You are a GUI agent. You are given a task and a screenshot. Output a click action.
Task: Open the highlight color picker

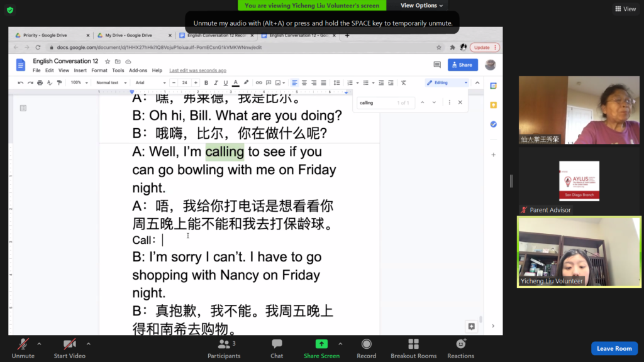(x=246, y=83)
